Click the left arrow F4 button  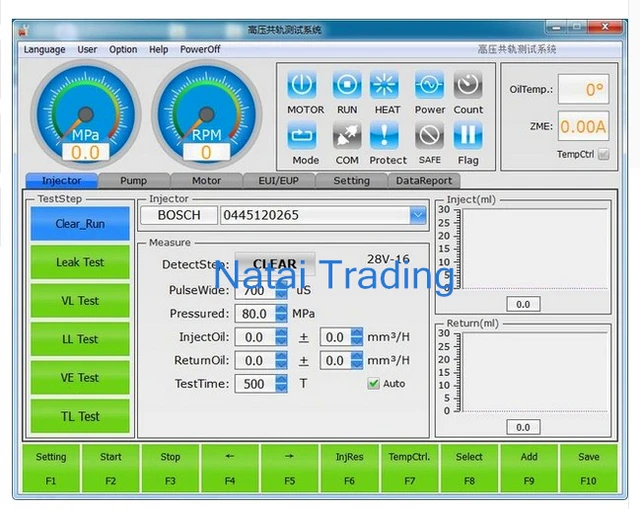(x=230, y=468)
